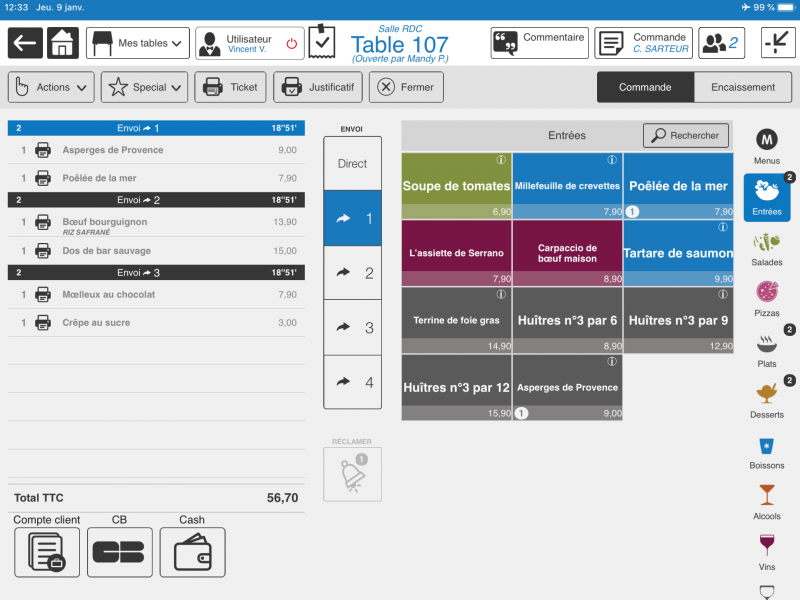Expand the Mes tables dropdown
This screenshot has height=600, width=800.
pos(138,43)
